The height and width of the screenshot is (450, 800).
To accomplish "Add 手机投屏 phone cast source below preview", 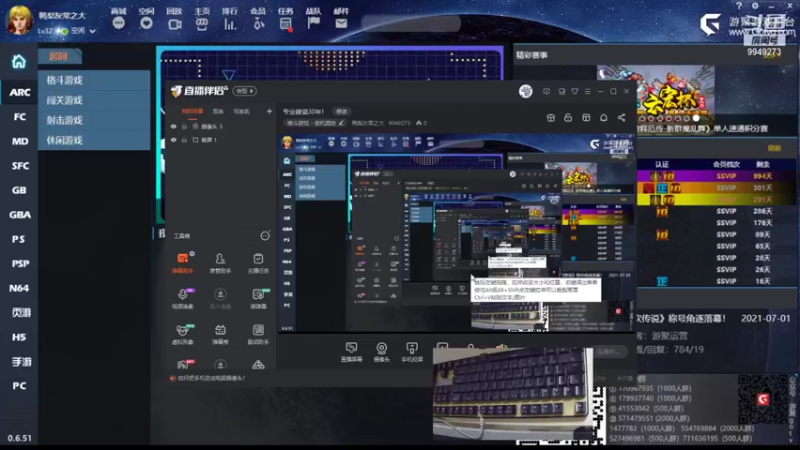I will point(412,352).
